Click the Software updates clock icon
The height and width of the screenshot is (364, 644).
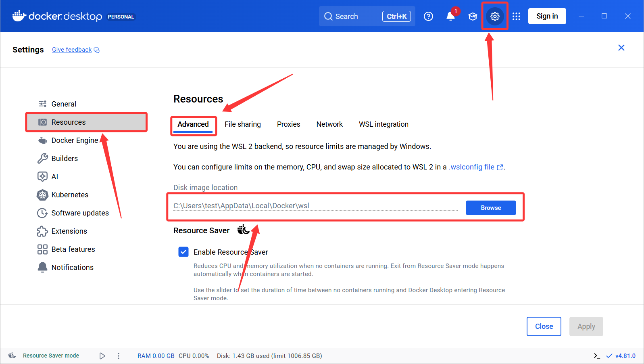[42, 213]
